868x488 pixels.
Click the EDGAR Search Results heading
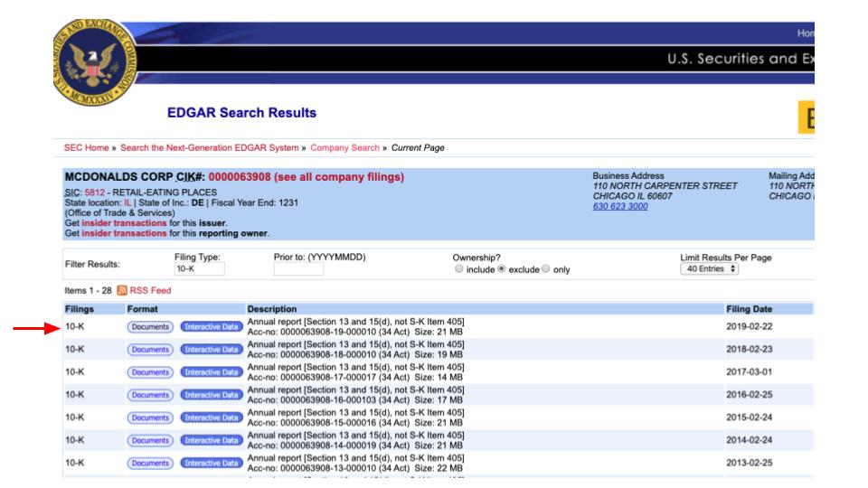[242, 113]
